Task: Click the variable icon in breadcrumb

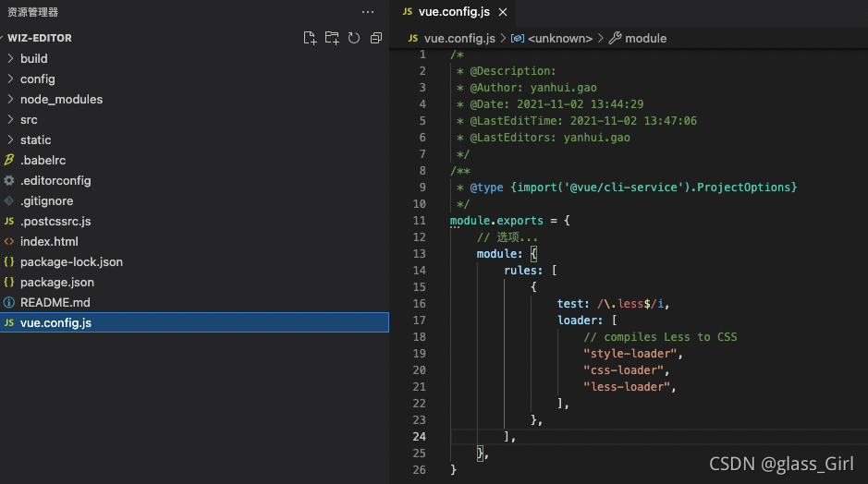Action: click(518, 39)
